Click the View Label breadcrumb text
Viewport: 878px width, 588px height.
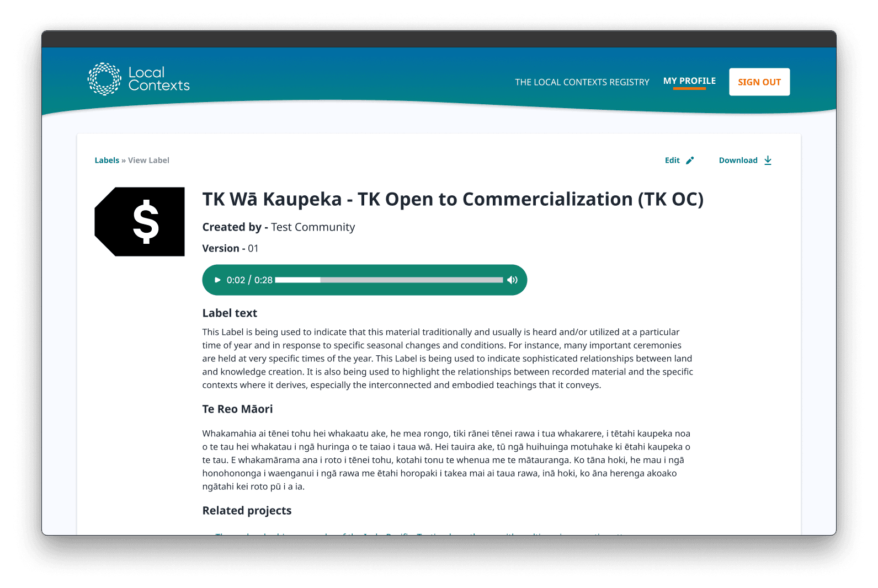click(148, 161)
